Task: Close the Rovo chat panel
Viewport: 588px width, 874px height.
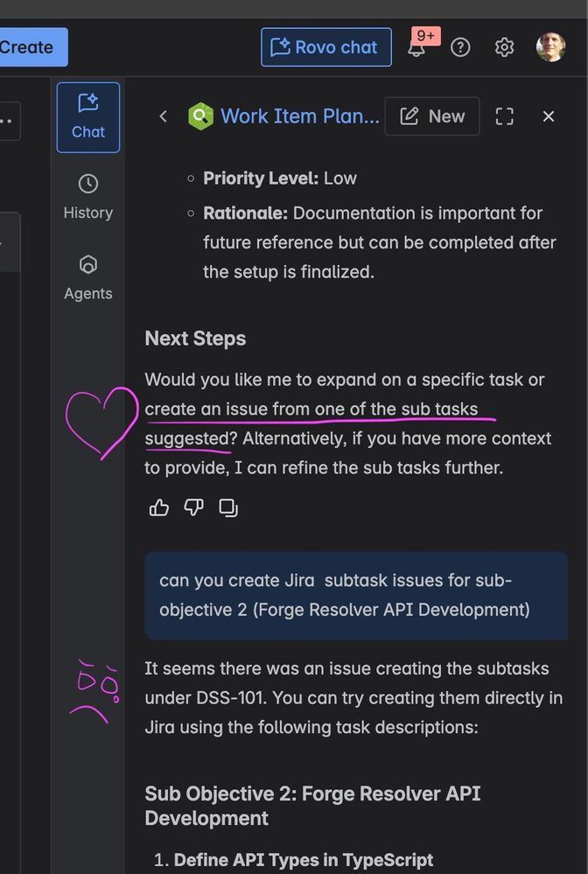Action: click(549, 115)
